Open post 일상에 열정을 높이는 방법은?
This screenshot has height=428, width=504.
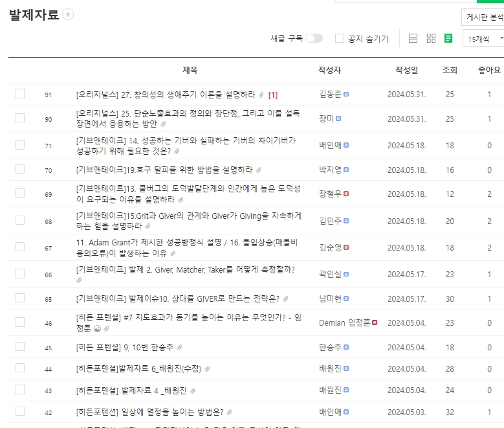[x=150, y=412]
